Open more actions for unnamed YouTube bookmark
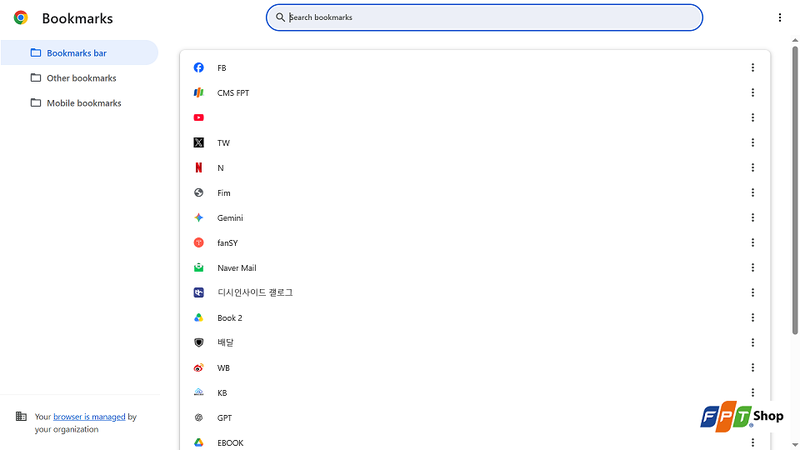 [753, 118]
